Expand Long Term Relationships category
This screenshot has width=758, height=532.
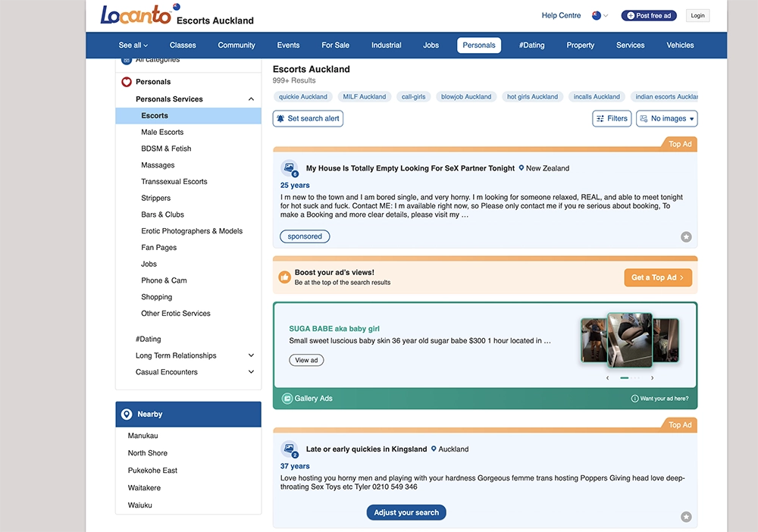pyautogui.click(x=251, y=355)
